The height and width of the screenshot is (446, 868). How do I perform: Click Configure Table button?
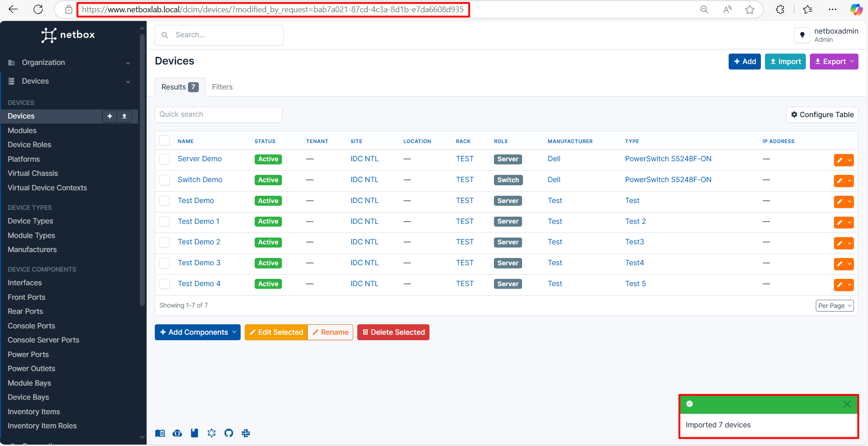point(822,115)
